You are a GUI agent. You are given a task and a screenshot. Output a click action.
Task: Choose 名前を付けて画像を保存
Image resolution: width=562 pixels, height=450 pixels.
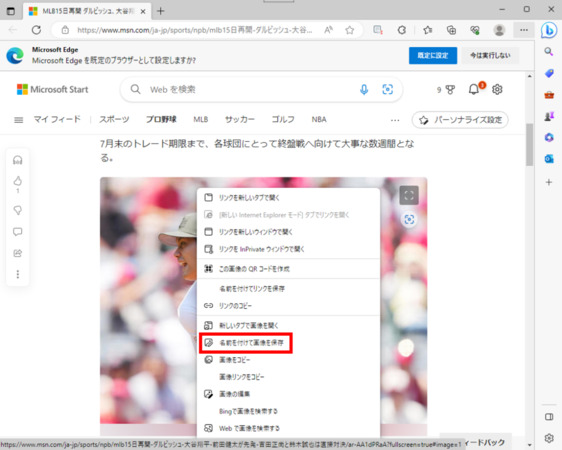pos(288,343)
